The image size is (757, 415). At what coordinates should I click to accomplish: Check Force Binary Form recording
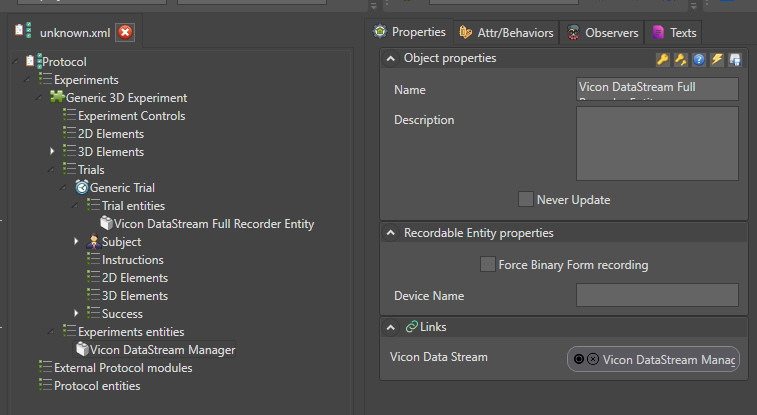point(487,265)
